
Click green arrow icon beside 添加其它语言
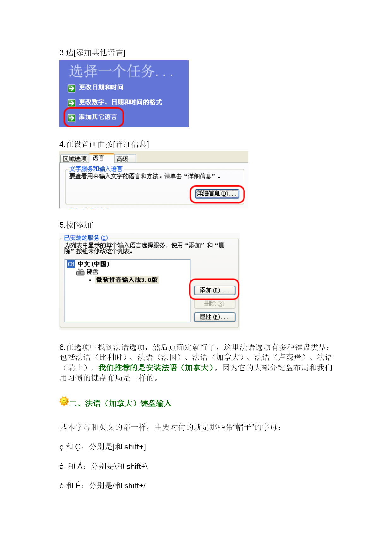(72, 118)
